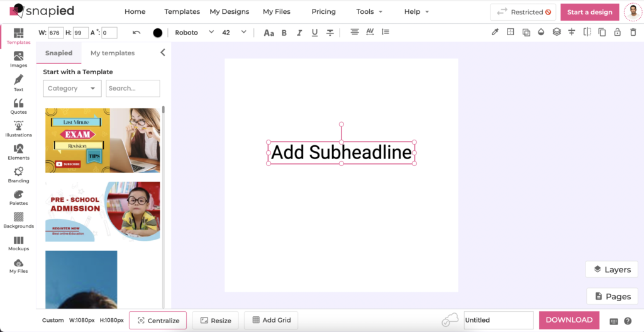Lock the selected element
The width and height of the screenshot is (644, 332).
[618, 32]
